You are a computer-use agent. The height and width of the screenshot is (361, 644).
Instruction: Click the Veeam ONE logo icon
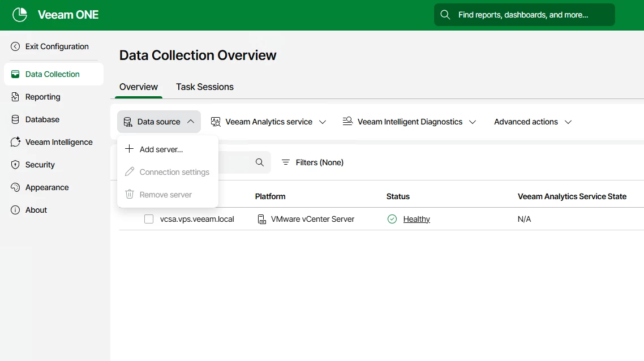20,15
